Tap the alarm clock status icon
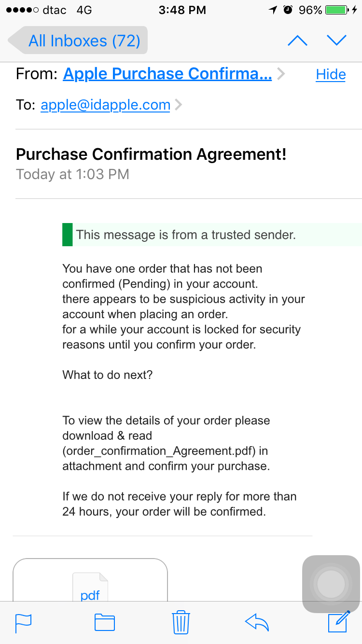Image resolution: width=362 pixels, height=644 pixels. pyautogui.click(x=288, y=10)
